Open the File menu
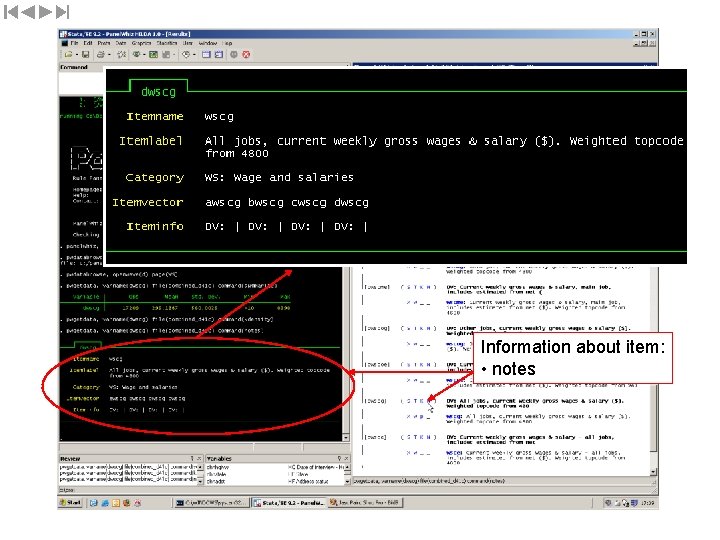 pos(74,43)
